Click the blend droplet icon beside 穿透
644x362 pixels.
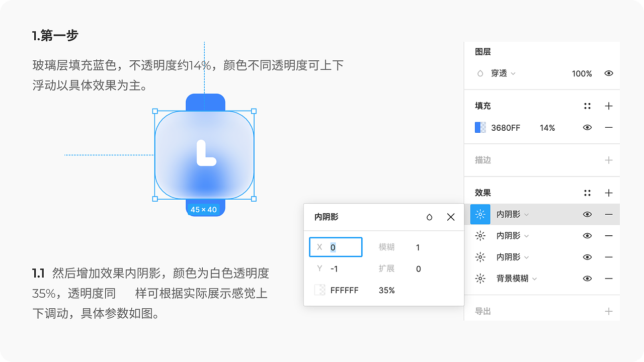coord(481,73)
